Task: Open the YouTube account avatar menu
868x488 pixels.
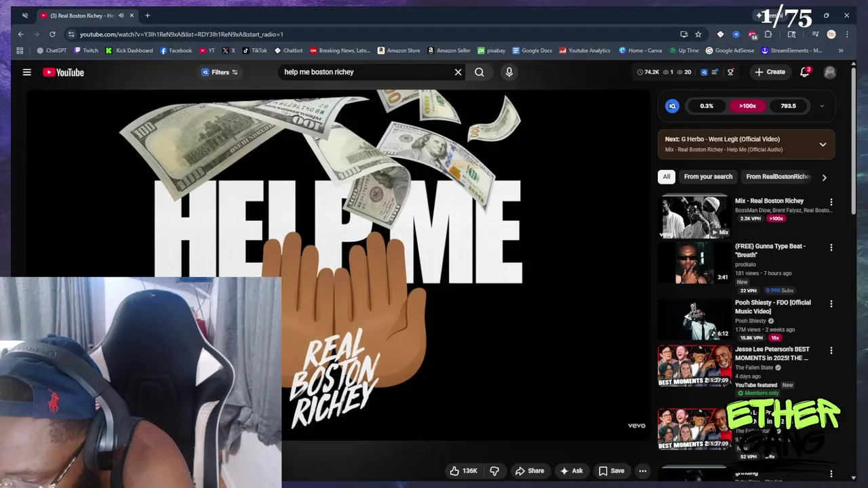Action: point(830,72)
